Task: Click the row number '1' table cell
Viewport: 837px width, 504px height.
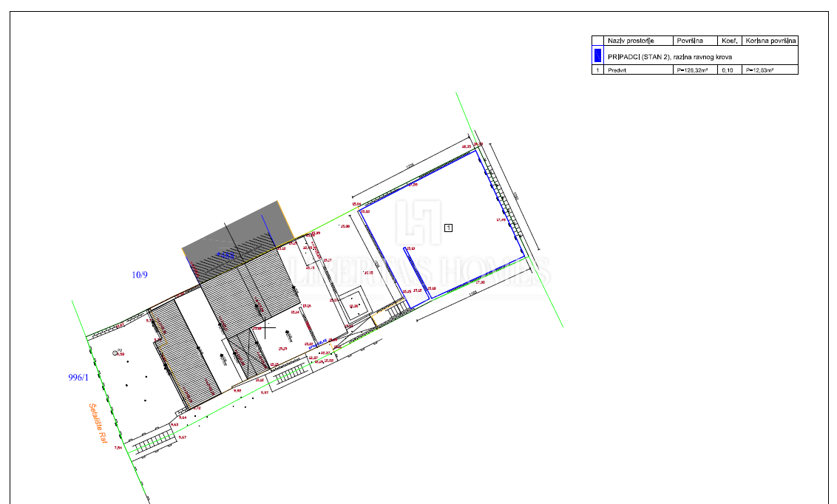Action: (597, 70)
